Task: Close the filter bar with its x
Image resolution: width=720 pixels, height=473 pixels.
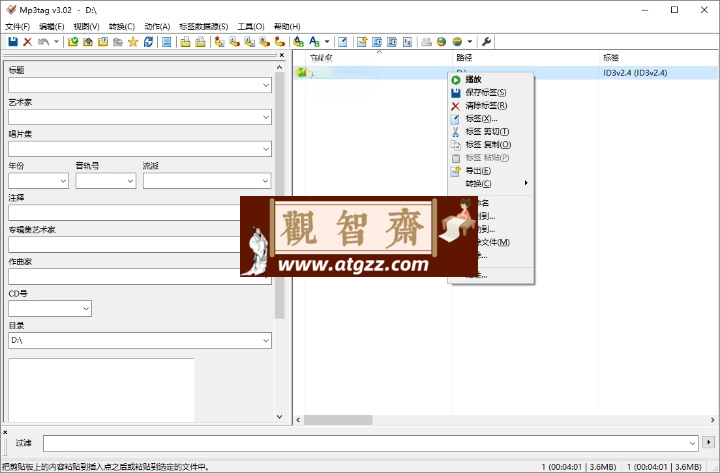Action: [5, 432]
